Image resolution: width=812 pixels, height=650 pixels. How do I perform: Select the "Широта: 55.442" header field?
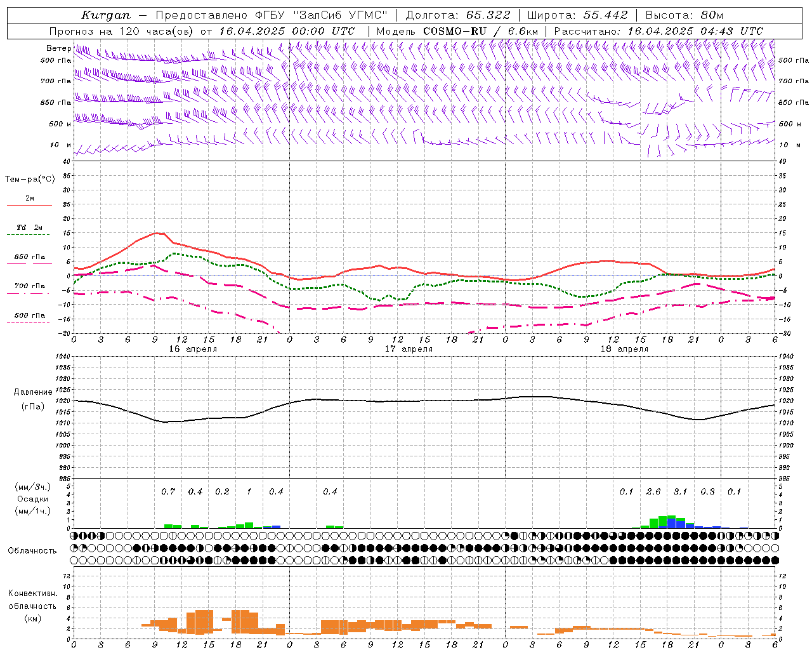pyautogui.click(x=577, y=15)
